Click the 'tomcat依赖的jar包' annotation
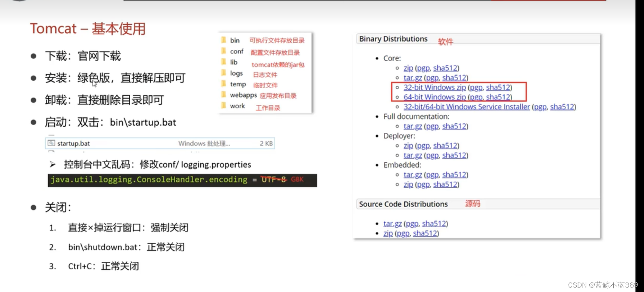644x292 pixels. pos(278,65)
